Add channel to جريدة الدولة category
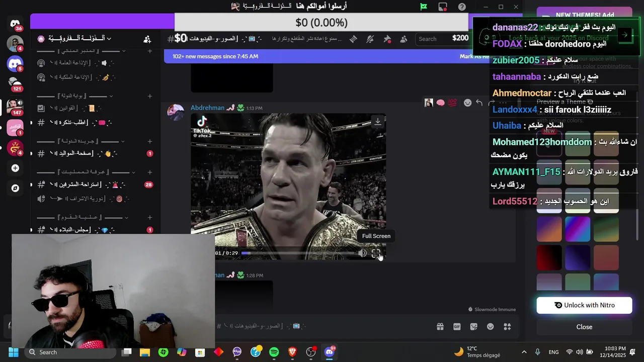Screen dimensions: 644x362 pos(150,141)
